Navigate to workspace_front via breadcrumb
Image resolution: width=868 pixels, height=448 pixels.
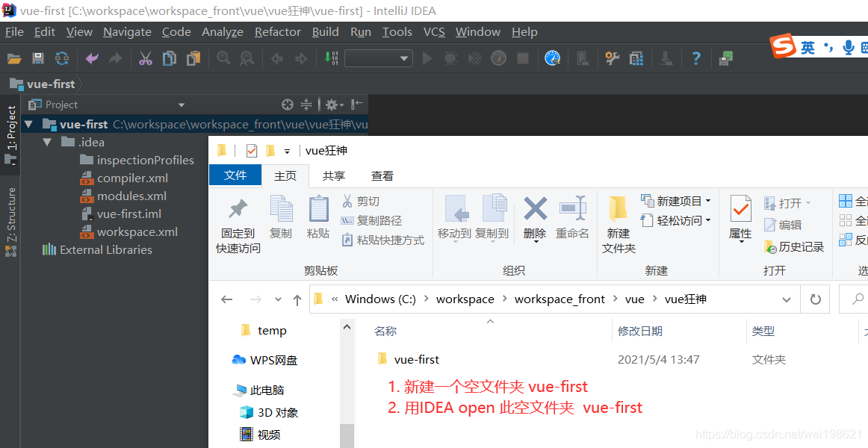click(x=559, y=299)
